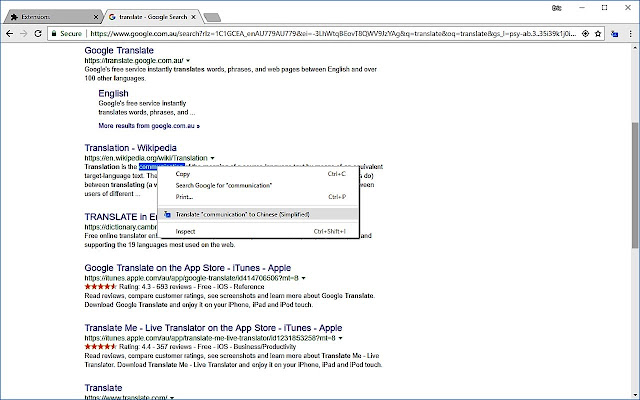Image resolution: width=640 pixels, height=400 pixels.
Task: Open Translate Me - Live Translator link
Action: (213, 328)
